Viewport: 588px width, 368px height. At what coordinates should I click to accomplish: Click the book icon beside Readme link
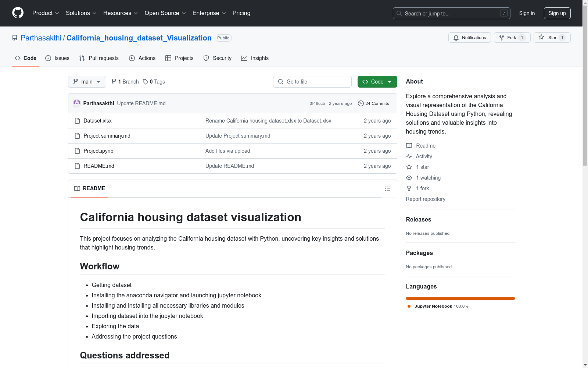pyautogui.click(x=409, y=146)
